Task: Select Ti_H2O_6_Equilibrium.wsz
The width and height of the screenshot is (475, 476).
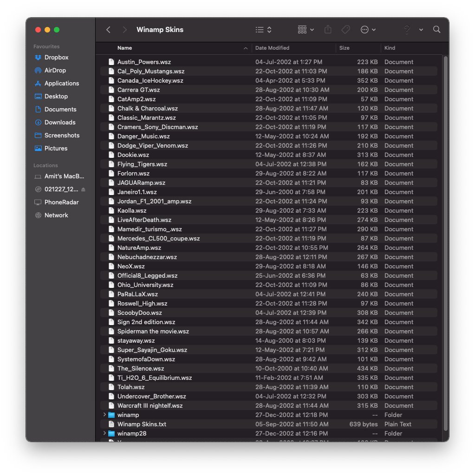Action: [269, 378]
